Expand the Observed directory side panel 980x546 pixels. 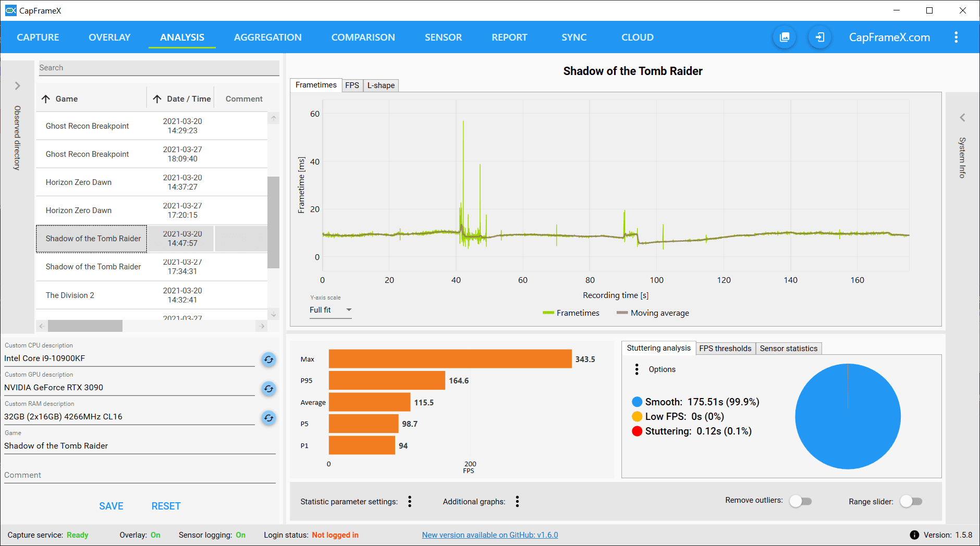(x=17, y=86)
